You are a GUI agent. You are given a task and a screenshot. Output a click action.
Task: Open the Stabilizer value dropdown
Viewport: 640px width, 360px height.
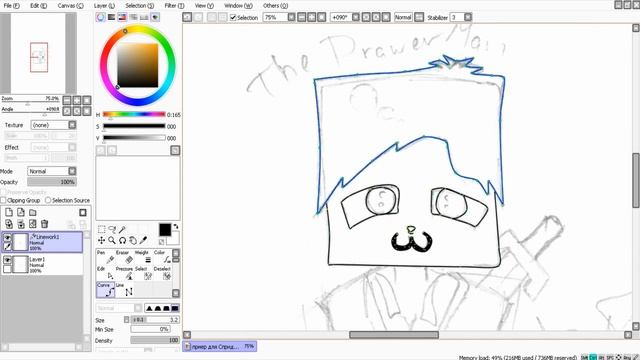[x=468, y=17]
